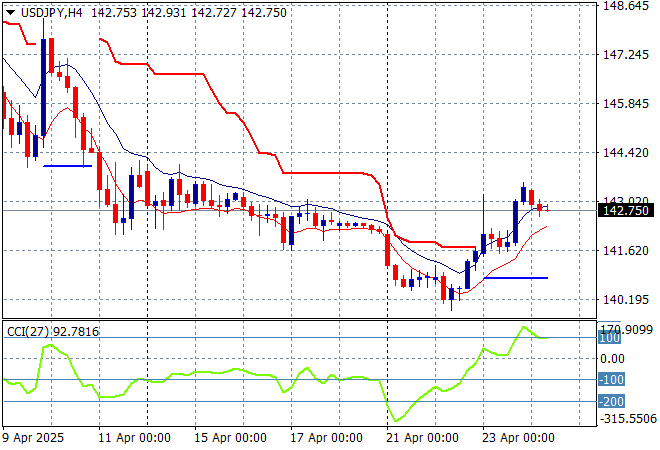Click the CCI -200 level label
The image size is (660, 450).
tap(611, 402)
